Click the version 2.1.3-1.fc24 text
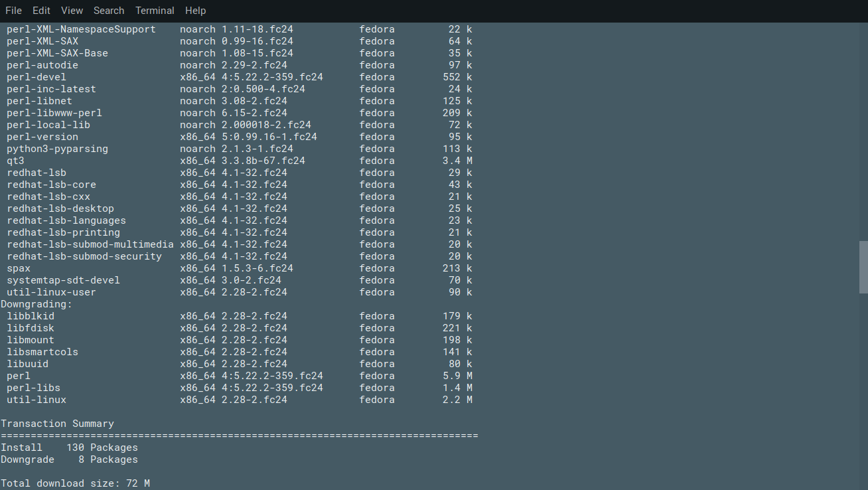Image resolution: width=868 pixels, height=490 pixels. pyautogui.click(x=257, y=149)
